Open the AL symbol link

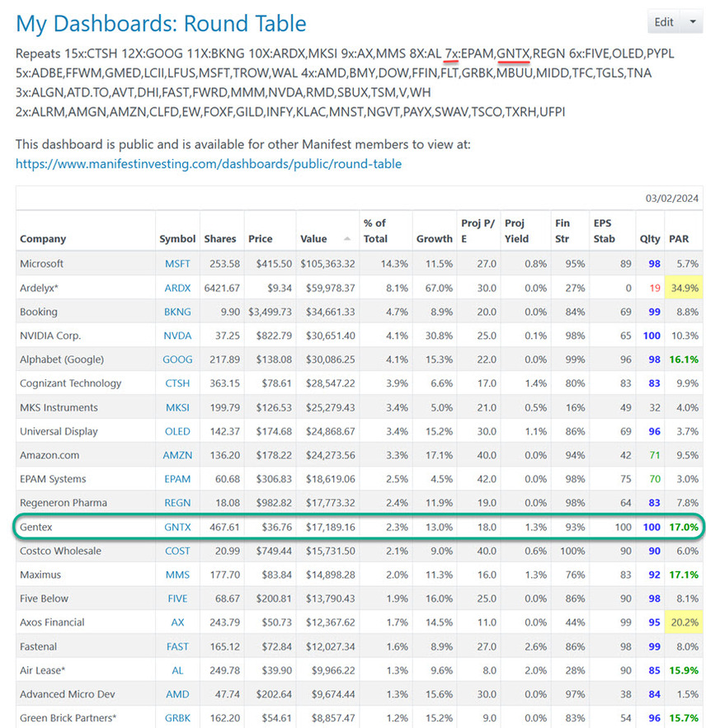(177, 670)
